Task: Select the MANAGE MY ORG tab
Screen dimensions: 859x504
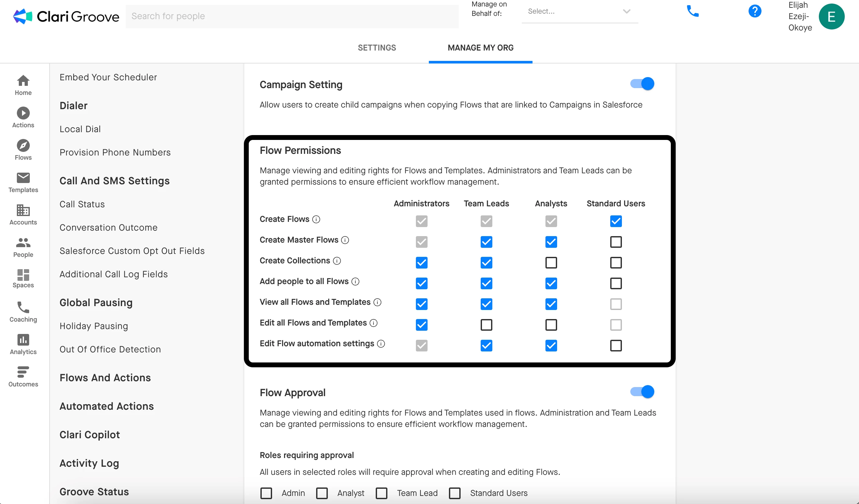Action: [x=480, y=48]
